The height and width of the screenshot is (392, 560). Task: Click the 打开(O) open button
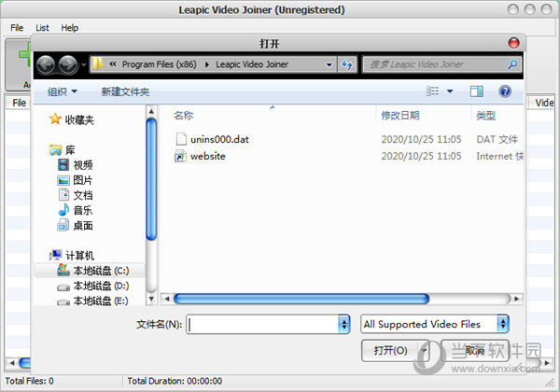[390, 351]
